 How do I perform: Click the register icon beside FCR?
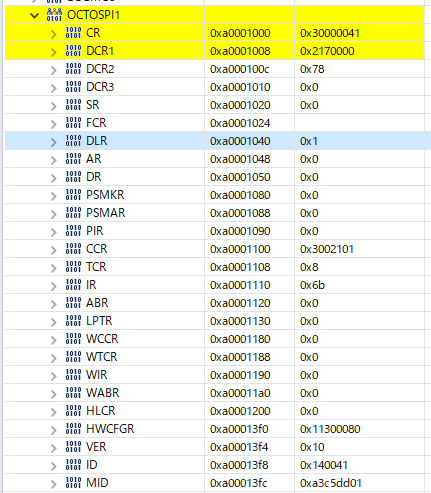(x=73, y=123)
